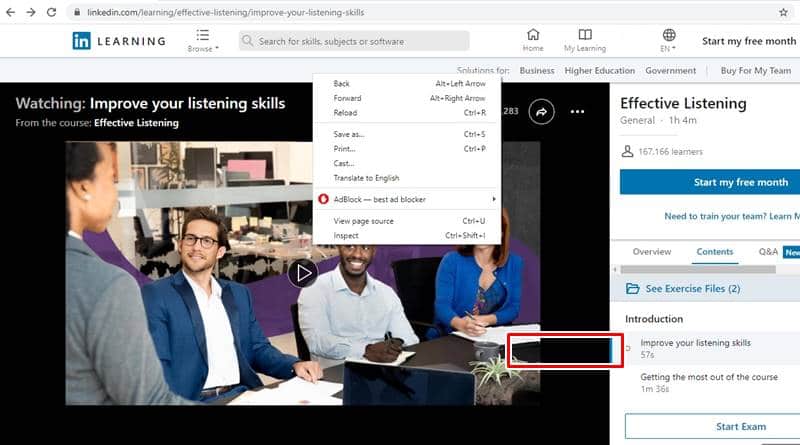Open the Business solutions link
800x445 pixels.
pos(537,70)
